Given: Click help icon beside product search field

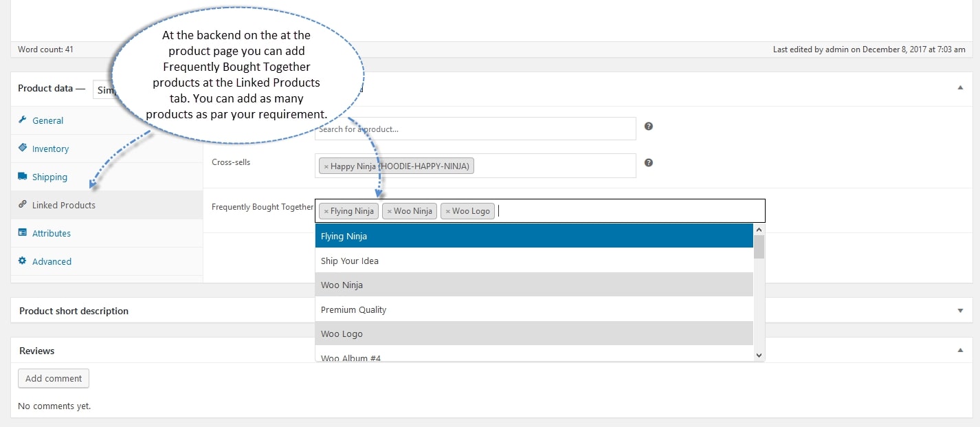Looking at the screenshot, I should coord(649,127).
